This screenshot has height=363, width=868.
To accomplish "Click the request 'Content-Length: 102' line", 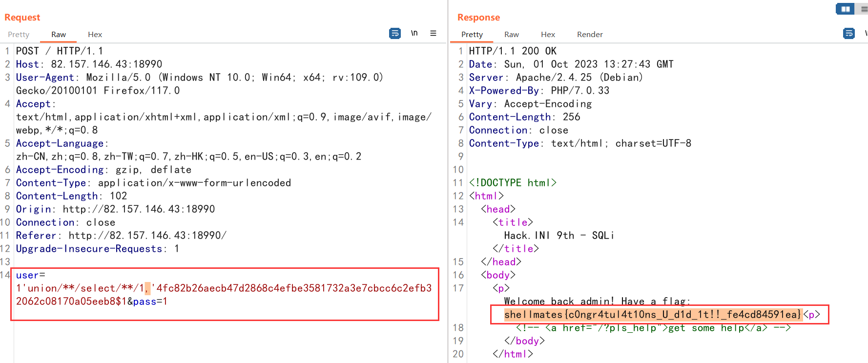I will (71, 196).
